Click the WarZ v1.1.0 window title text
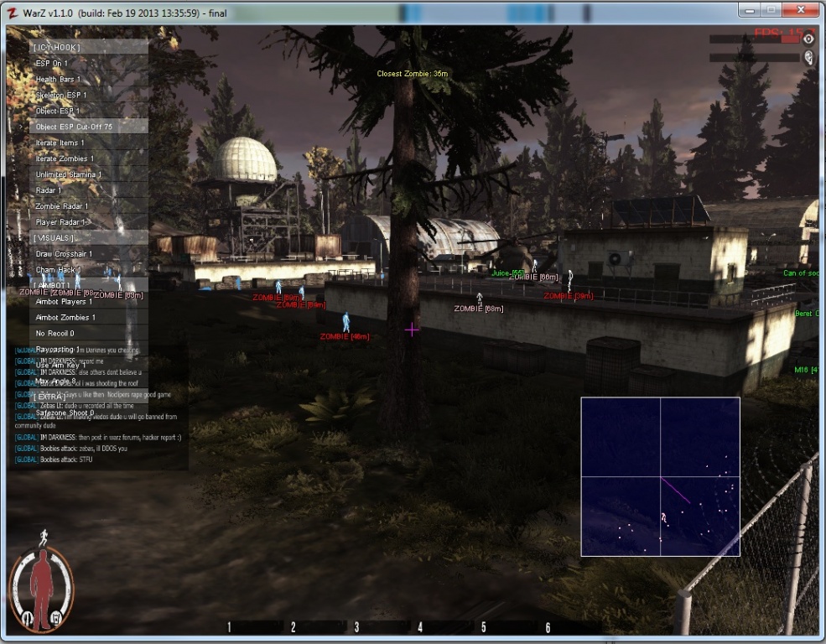This screenshot has height=644, width=826. tap(125, 13)
